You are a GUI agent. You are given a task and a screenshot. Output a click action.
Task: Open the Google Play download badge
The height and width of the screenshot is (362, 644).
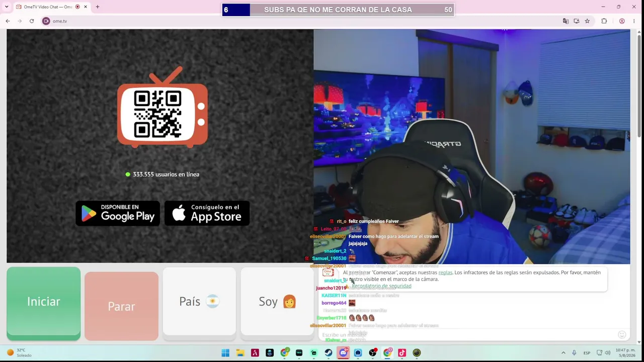118,213
